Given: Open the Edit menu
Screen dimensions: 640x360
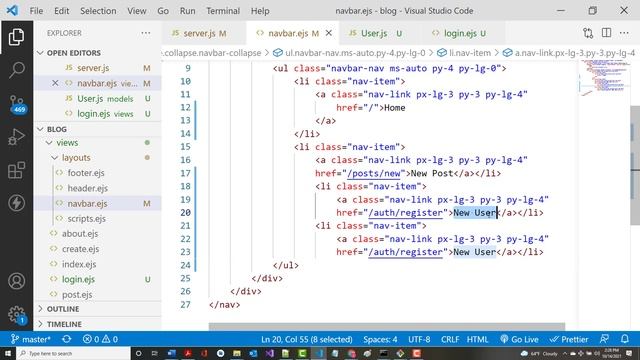Looking at the screenshot, I should tap(61, 11).
